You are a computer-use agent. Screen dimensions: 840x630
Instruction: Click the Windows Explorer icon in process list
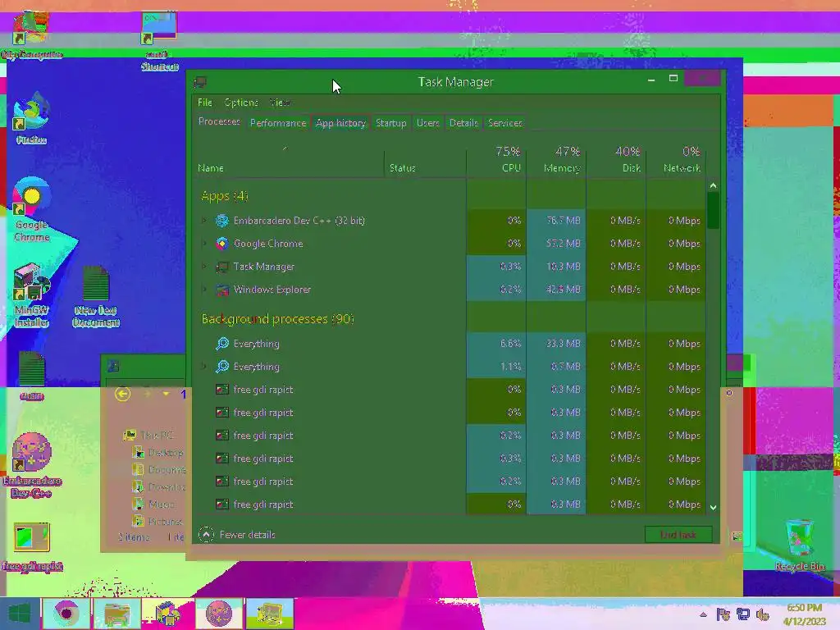[x=221, y=290]
